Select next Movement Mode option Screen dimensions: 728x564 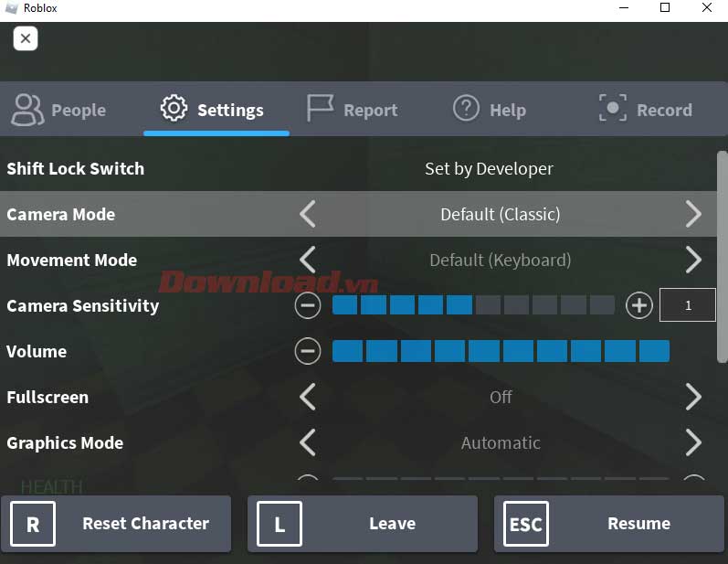tap(693, 260)
